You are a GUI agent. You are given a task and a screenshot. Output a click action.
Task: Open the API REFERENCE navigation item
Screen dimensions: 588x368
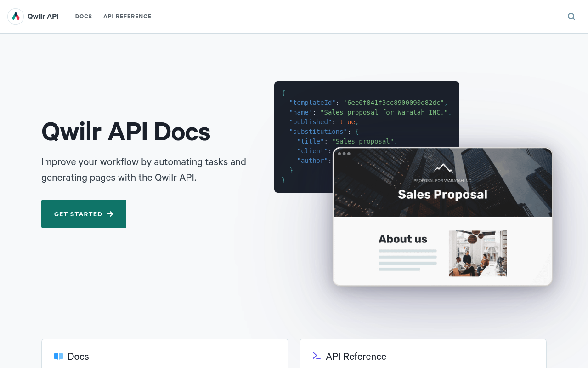coord(127,17)
